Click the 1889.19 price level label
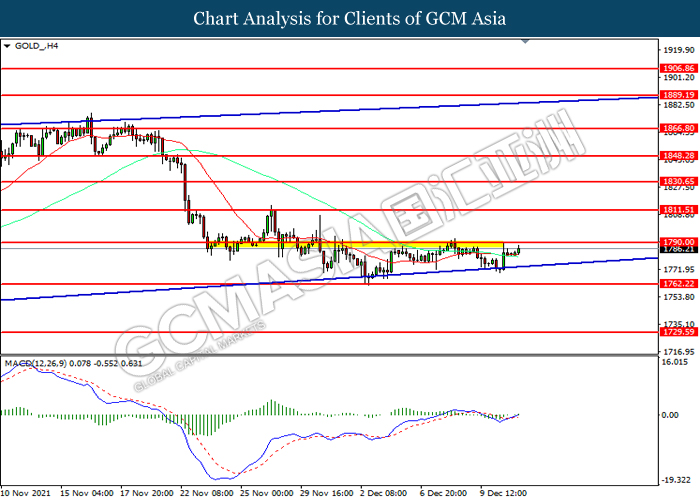This screenshot has height=500, width=700. [x=678, y=95]
